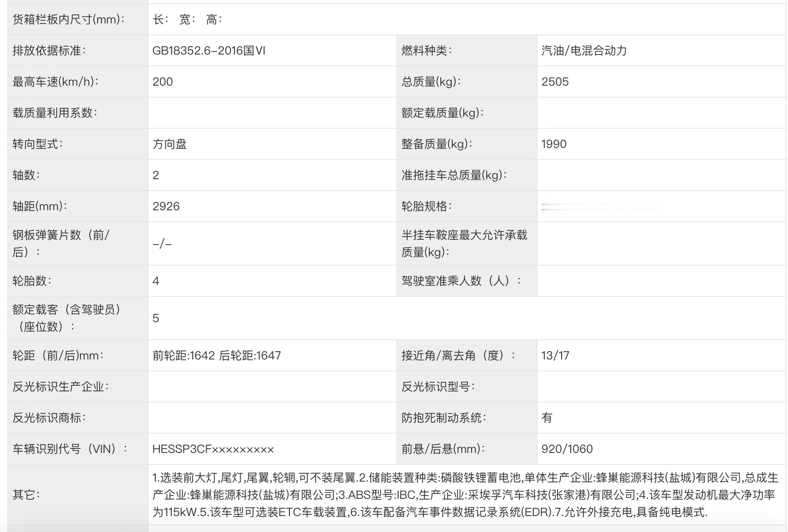This screenshot has width=788, height=532.
Task: Click the max speed value 200
Action: pos(163,82)
